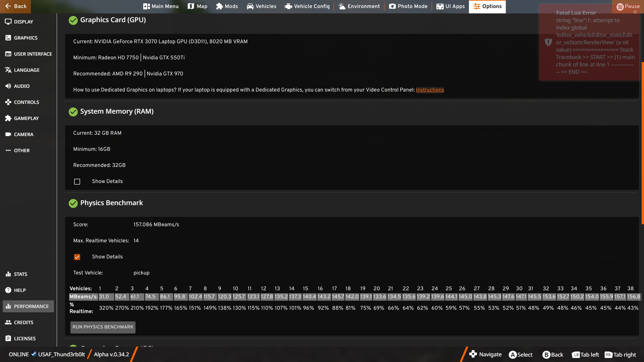Screen dimensions: 644x362
Task: Click the Back arrow button
Action: (15, 6)
